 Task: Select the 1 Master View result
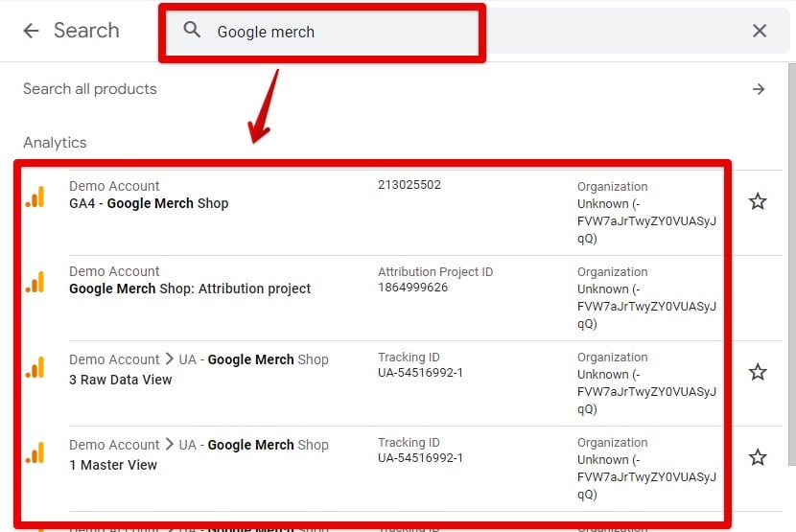pyautogui.click(x=113, y=465)
